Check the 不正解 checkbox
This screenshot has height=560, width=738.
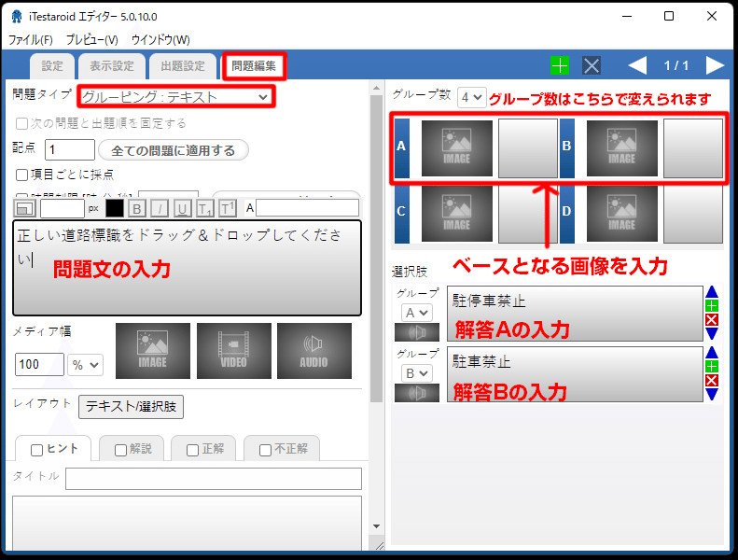(266, 450)
